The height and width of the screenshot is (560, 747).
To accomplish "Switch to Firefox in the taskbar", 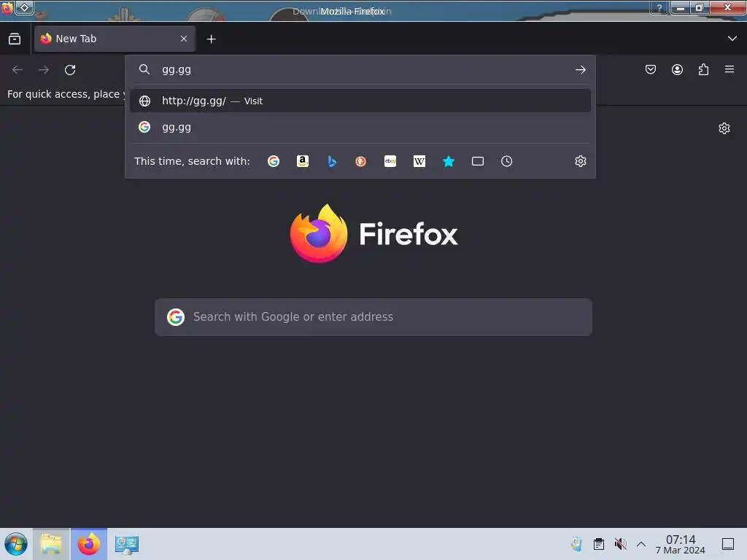I will 88,544.
